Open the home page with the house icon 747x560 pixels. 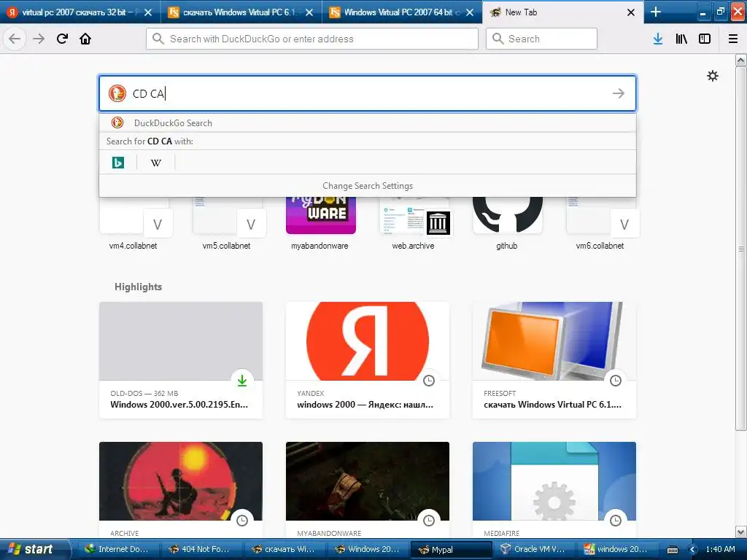pos(85,39)
